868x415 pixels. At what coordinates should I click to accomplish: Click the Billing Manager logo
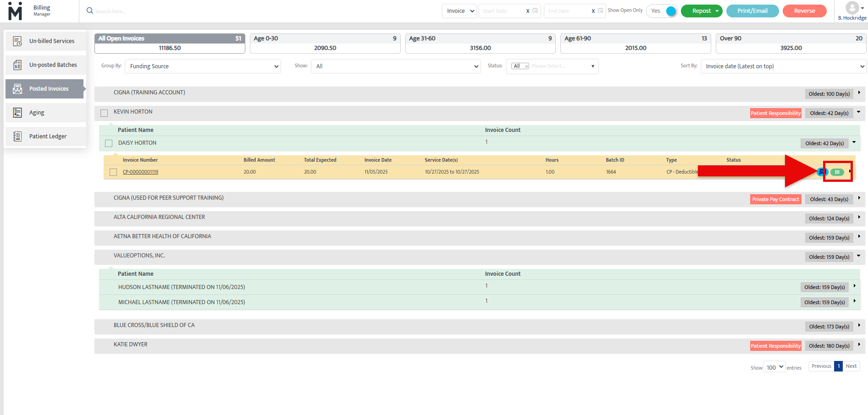coord(15,11)
